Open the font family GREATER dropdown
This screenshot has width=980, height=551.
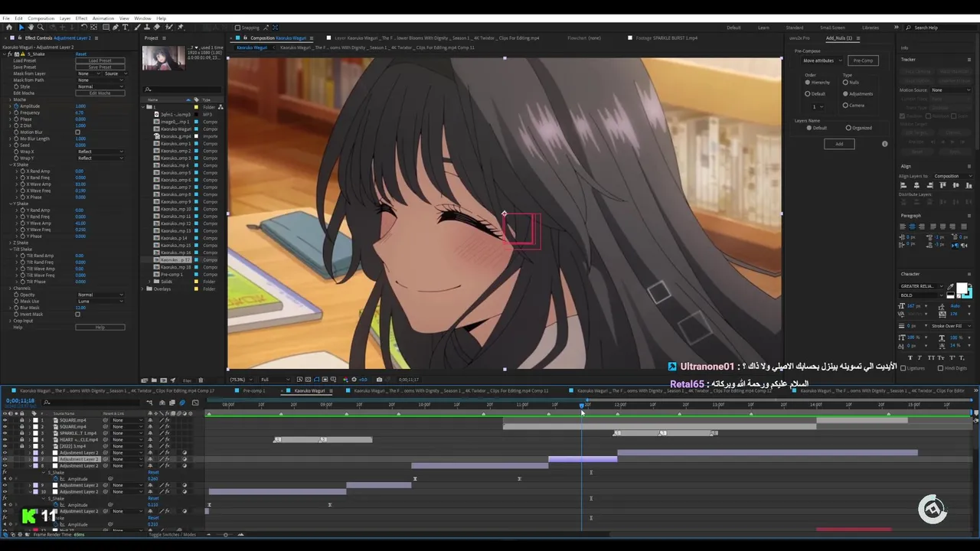(x=922, y=286)
